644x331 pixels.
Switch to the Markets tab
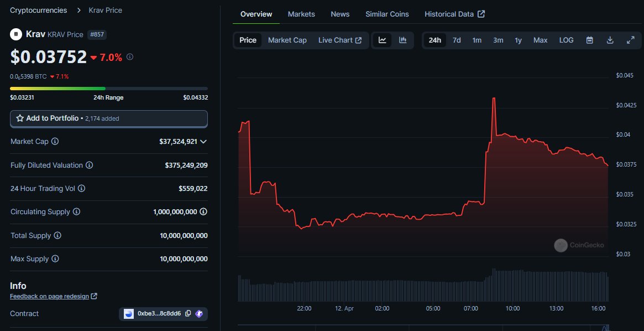301,14
